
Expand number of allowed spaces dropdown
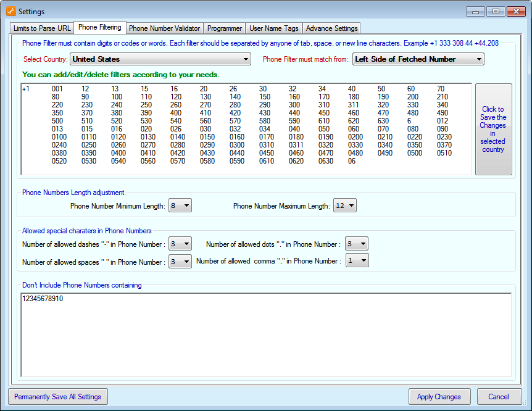[x=180, y=262]
